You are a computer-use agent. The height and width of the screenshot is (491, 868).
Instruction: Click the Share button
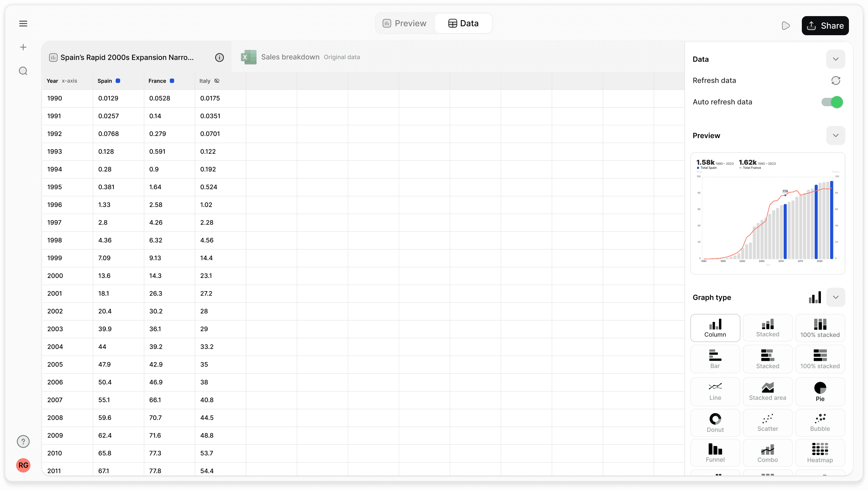(x=825, y=26)
